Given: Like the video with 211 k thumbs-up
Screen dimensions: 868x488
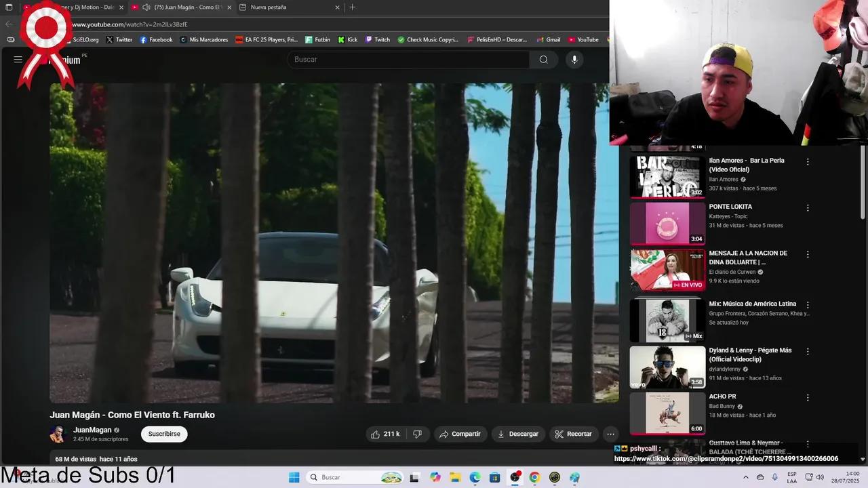Looking at the screenshot, I should (x=385, y=434).
